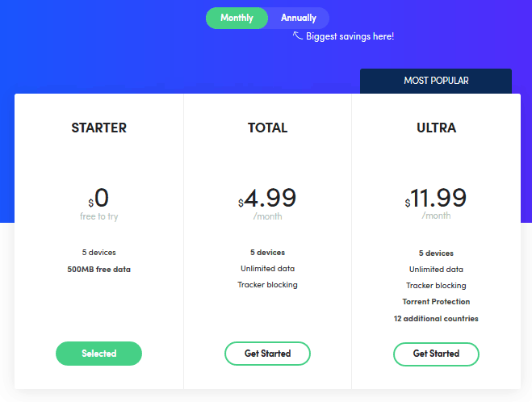Click the $0 Starter price
This screenshot has height=402, width=532.
click(x=98, y=198)
